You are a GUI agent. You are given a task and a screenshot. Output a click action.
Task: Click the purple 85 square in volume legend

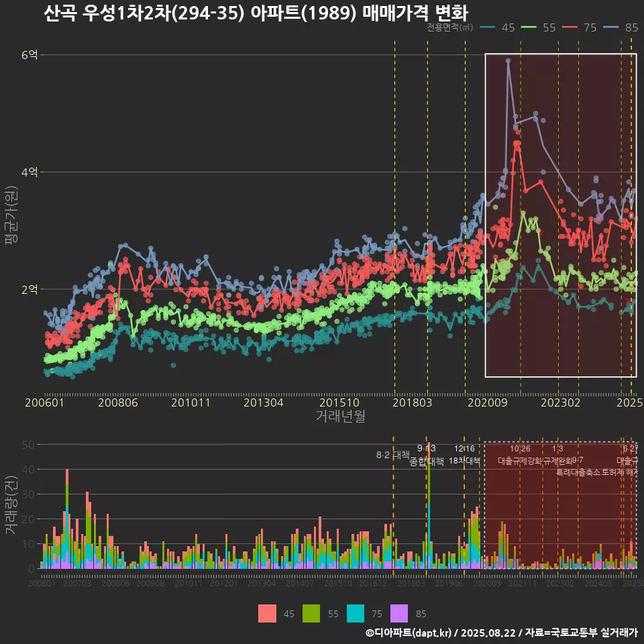(x=399, y=614)
